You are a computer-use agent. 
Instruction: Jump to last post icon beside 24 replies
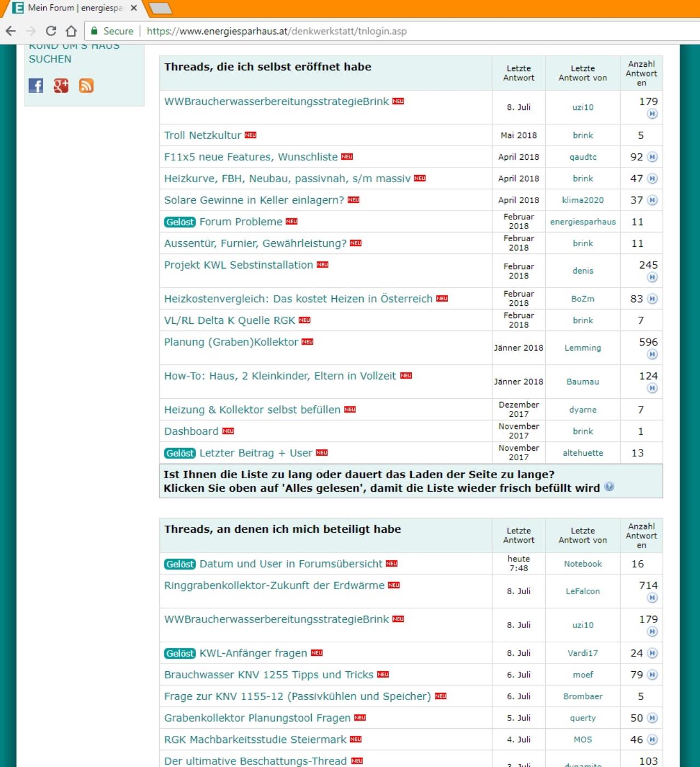pyautogui.click(x=652, y=653)
